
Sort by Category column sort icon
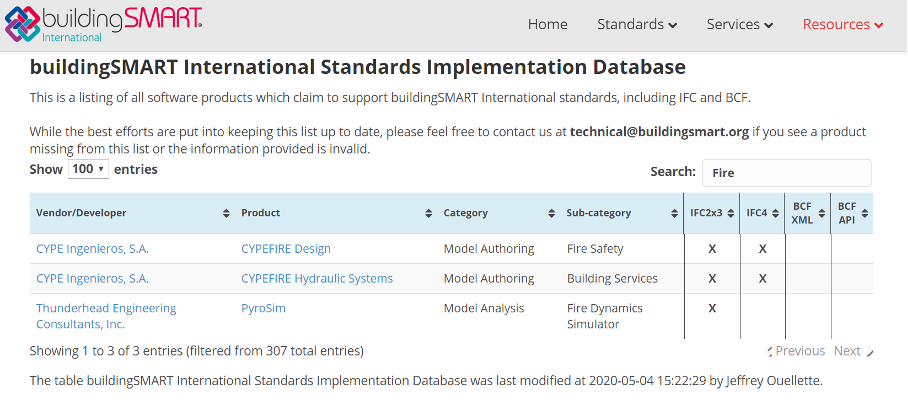(551, 213)
